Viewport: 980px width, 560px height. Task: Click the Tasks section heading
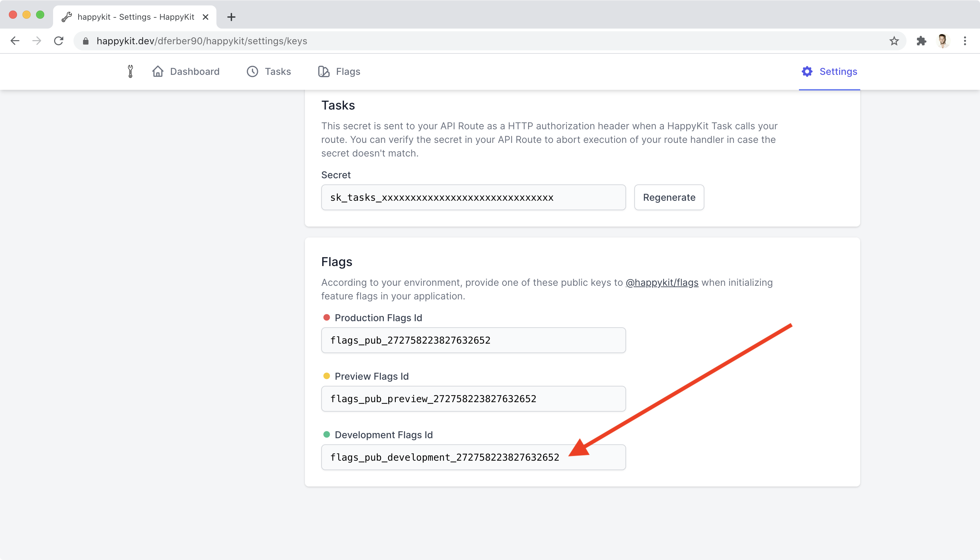338,105
